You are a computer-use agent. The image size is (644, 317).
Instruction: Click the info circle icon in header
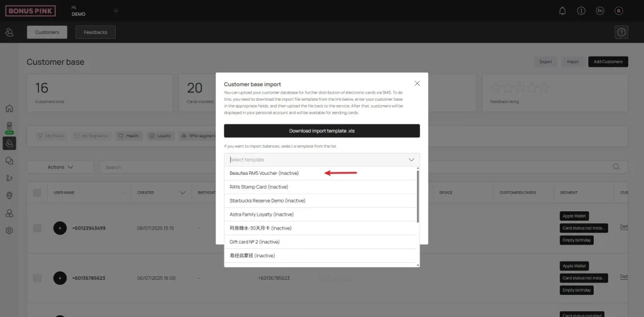pyautogui.click(x=581, y=11)
